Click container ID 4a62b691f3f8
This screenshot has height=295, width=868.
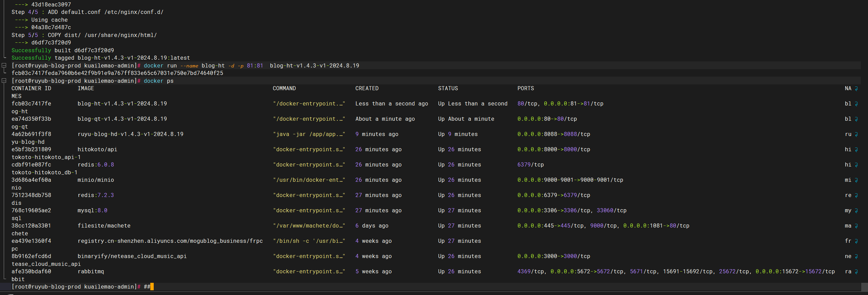pyautogui.click(x=31, y=134)
